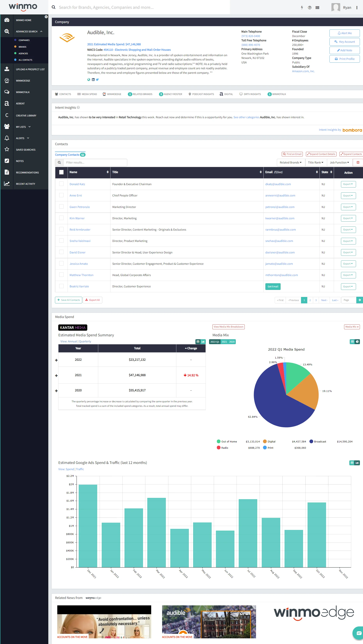Open the Amazon.com, Inc. parent link
This screenshot has width=363, height=644.
(x=303, y=71)
